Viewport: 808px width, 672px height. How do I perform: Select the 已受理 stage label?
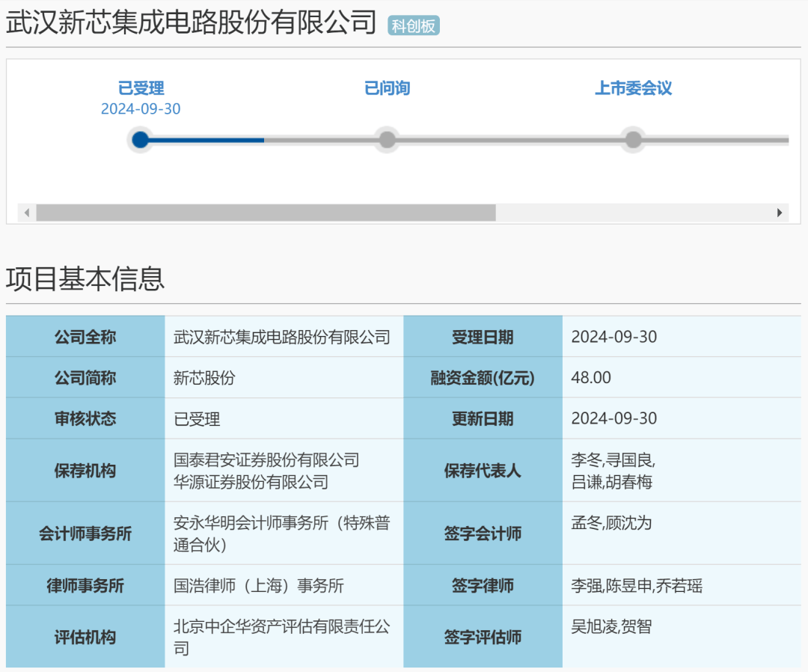click(x=141, y=88)
